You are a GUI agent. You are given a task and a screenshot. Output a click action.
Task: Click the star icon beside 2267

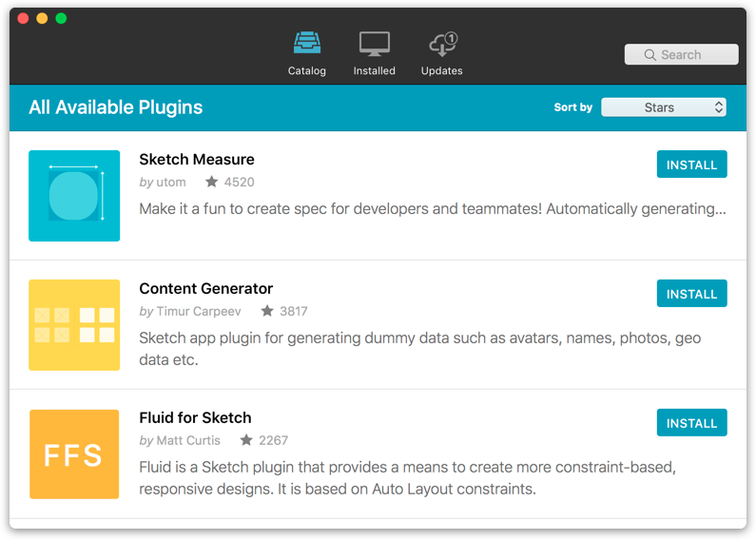[x=246, y=440]
